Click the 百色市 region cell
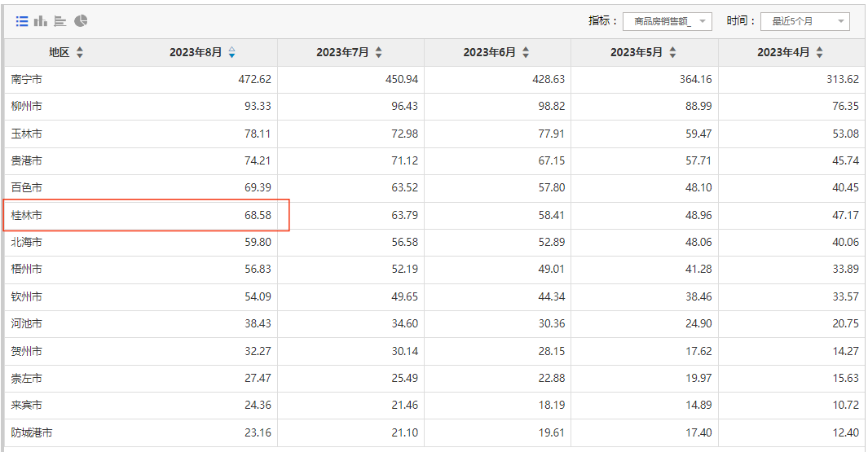The height and width of the screenshot is (452, 868). (27, 188)
